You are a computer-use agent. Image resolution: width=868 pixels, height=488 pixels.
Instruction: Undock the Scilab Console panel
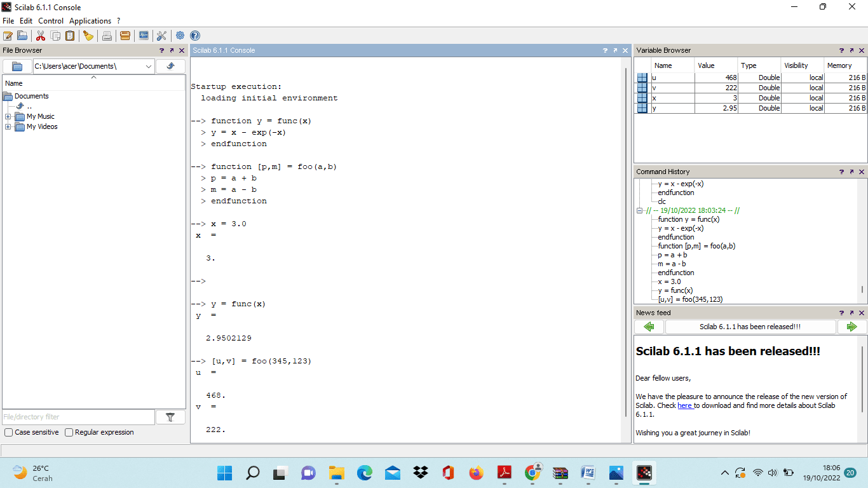click(x=615, y=50)
